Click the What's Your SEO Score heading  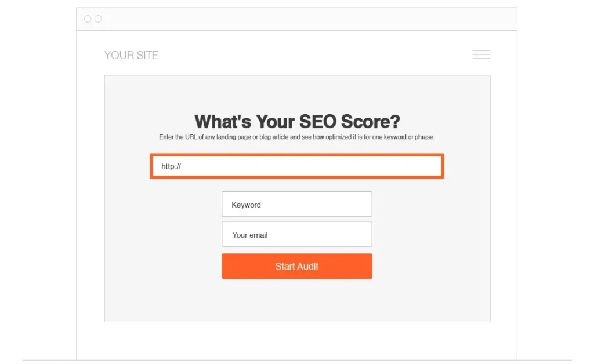point(297,122)
